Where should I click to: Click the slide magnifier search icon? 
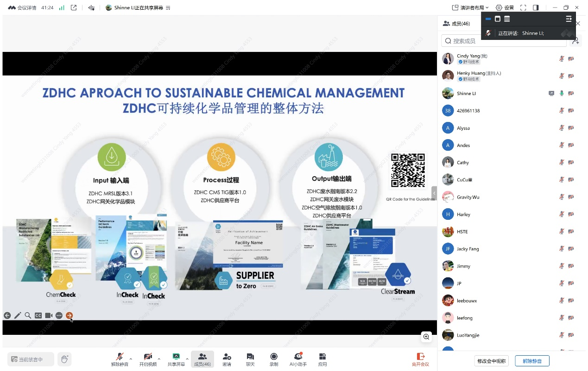[28, 315]
